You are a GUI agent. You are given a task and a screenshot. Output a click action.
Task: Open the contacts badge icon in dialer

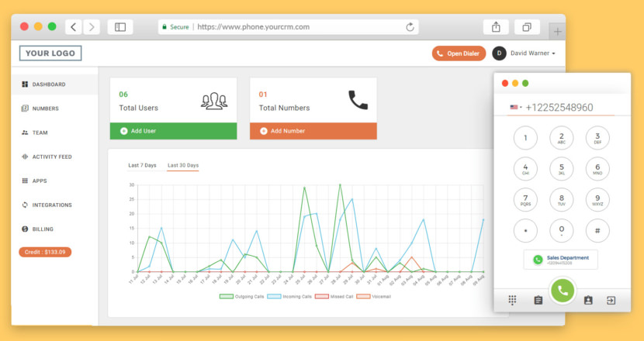tap(588, 301)
